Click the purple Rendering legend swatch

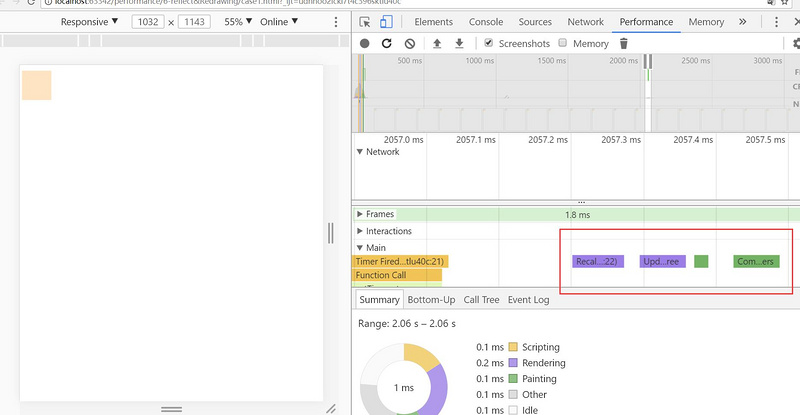pos(514,363)
